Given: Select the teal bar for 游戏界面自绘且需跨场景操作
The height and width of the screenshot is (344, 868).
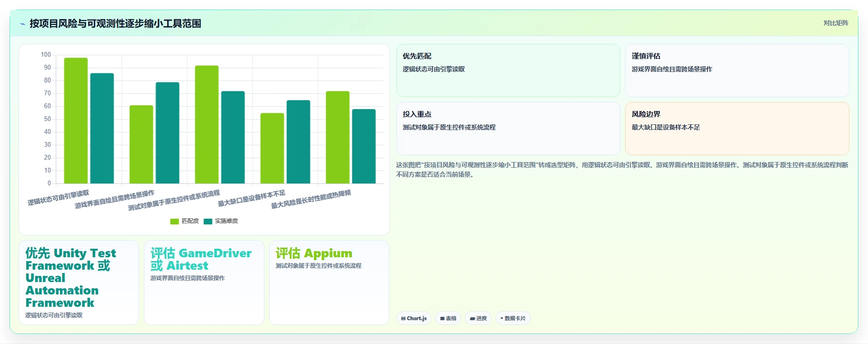Looking at the screenshot, I should [x=168, y=133].
